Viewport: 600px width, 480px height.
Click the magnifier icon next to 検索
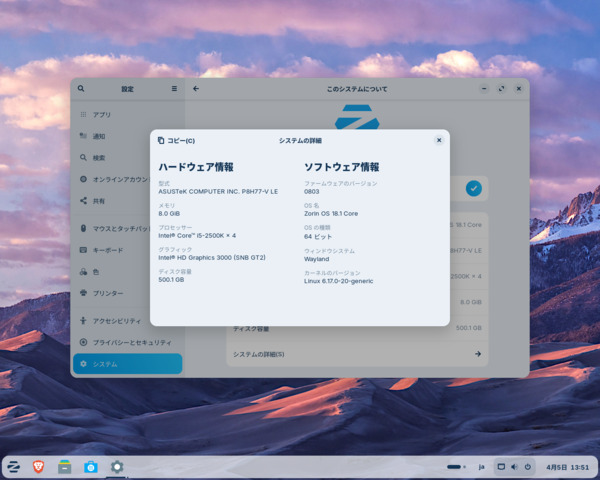(x=83, y=157)
